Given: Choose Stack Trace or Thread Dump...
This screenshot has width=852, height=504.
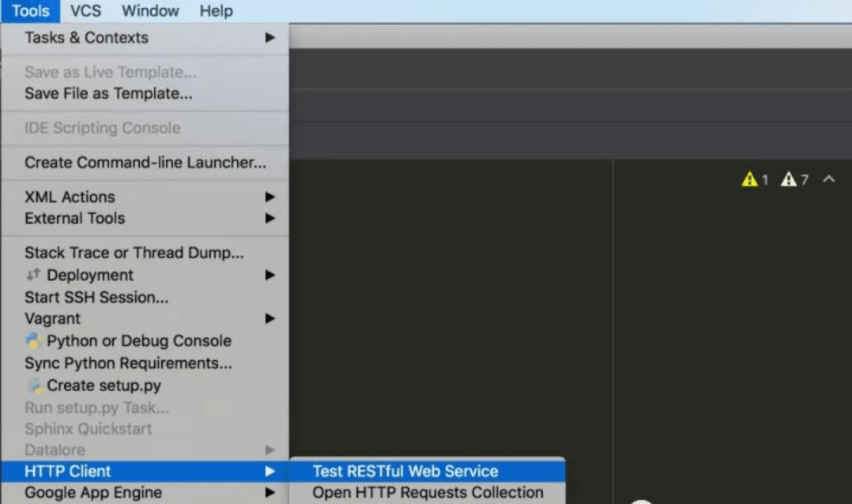Looking at the screenshot, I should click(145, 253).
